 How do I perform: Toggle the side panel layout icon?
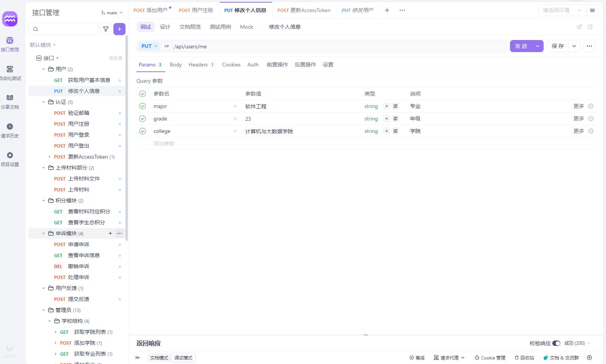tap(590, 27)
